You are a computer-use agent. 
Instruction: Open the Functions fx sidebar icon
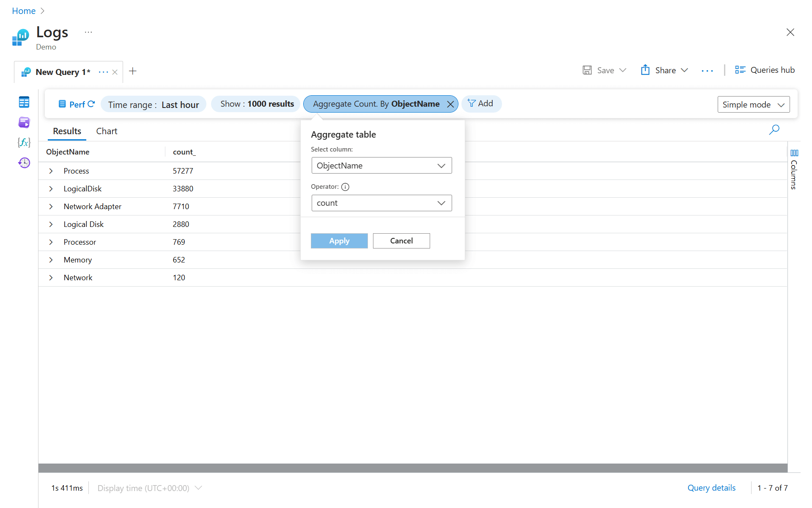click(x=24, y=143)
